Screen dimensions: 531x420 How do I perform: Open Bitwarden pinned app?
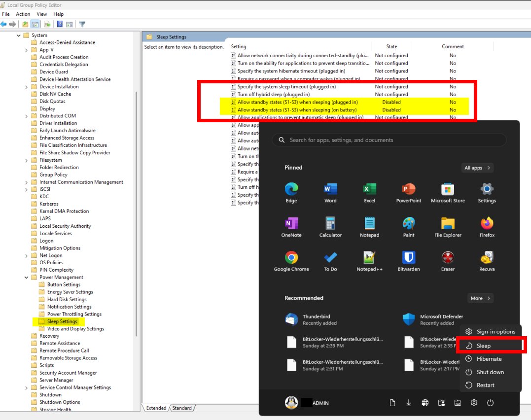click(409, 261)
